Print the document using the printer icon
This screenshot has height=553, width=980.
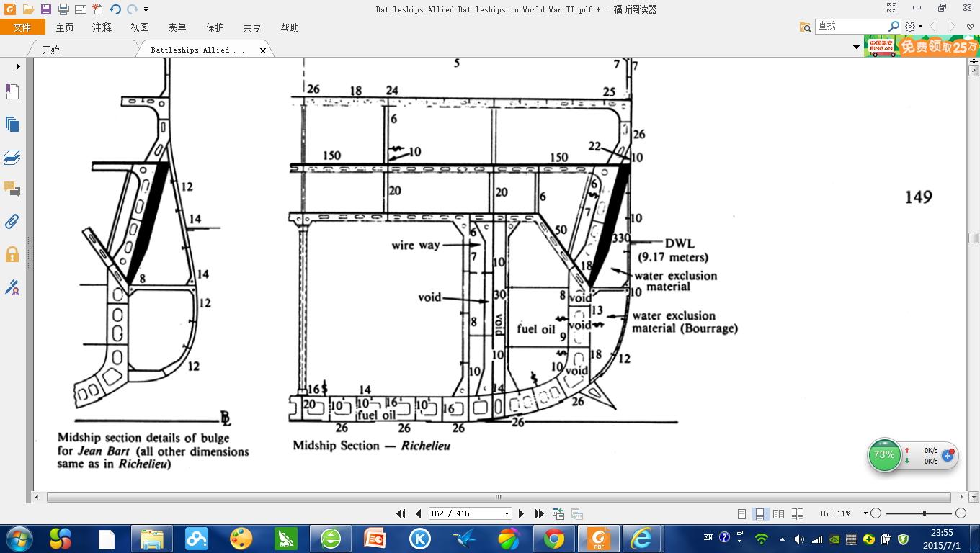[x=63, y=9]
